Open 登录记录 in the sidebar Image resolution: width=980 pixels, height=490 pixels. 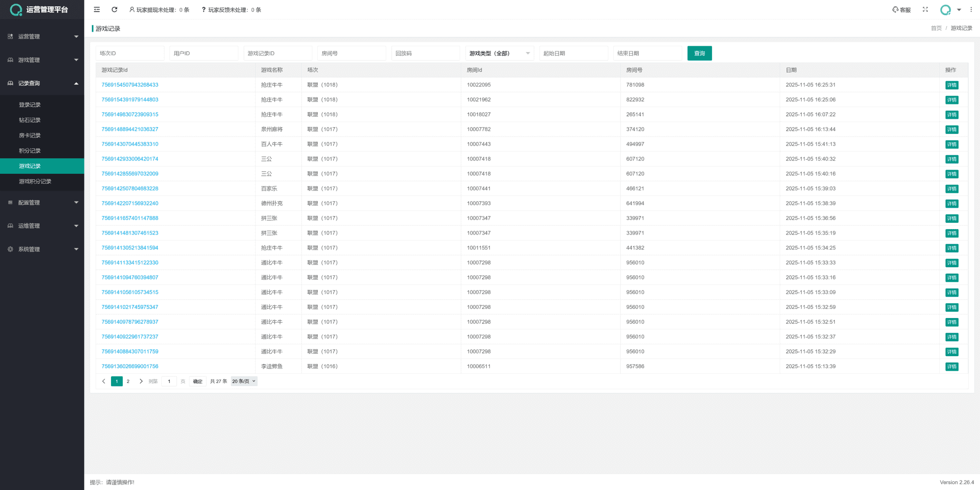[x=30, y=105]
